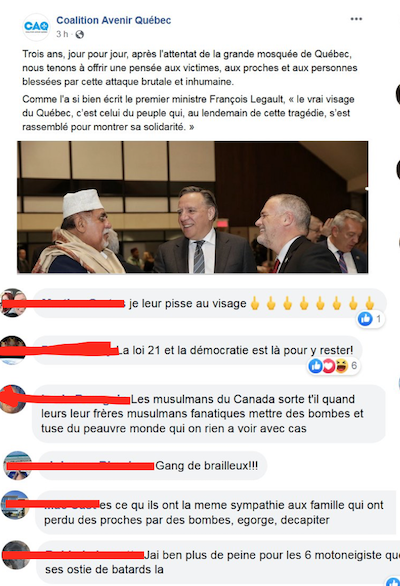Open the 3 h post timestamp
The width and height of the screenshot is (400, 586).
[x=62, y=34]
